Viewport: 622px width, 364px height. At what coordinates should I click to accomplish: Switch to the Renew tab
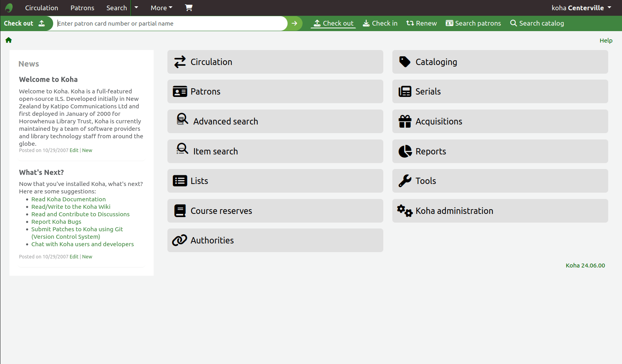pos(421,23)
